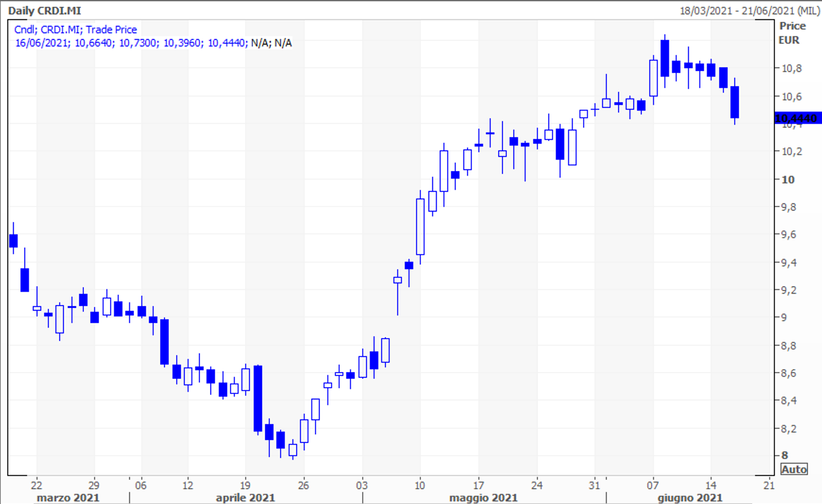Click the 16/06/2021 OHLC values line
Screen dimensions: 822x504
tap(153, 43)
